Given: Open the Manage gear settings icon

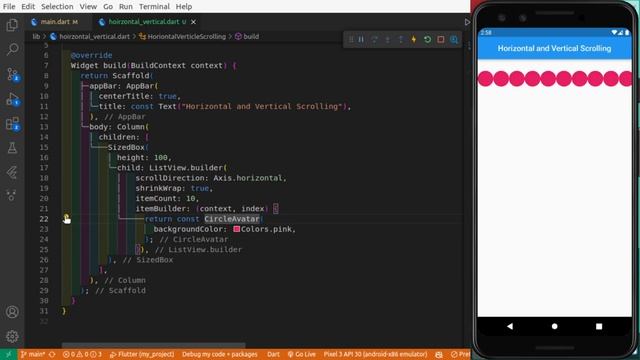Looking at the screenshot, I should coord(12,336).
